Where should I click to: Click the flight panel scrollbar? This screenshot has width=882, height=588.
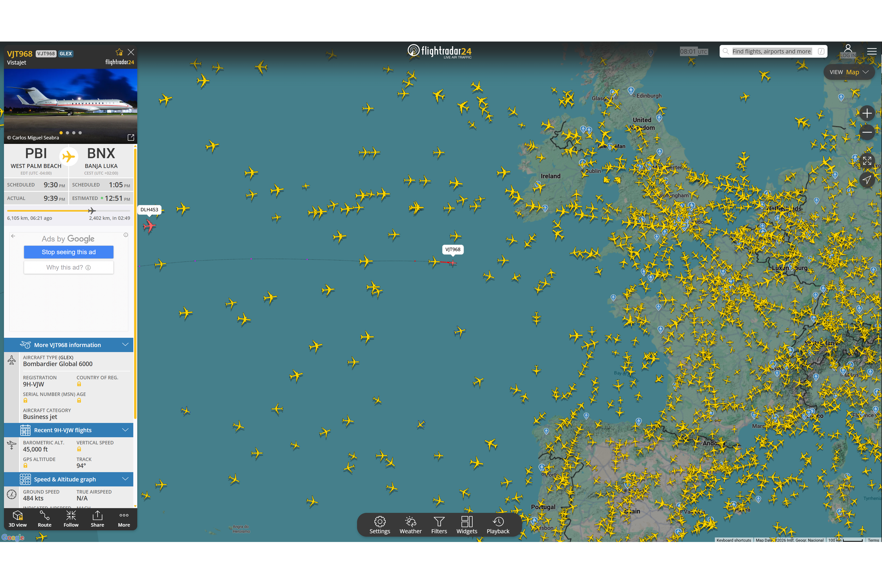[135, 283]
